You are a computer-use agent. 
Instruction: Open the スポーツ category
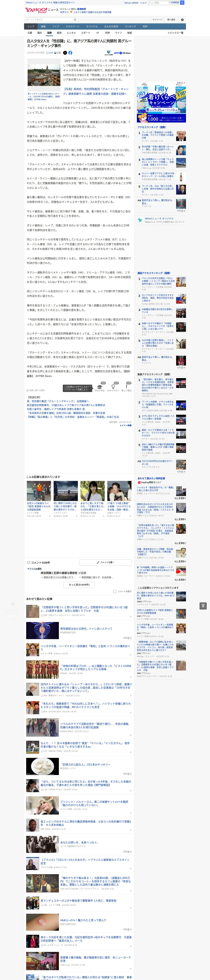tap(86, 33)
